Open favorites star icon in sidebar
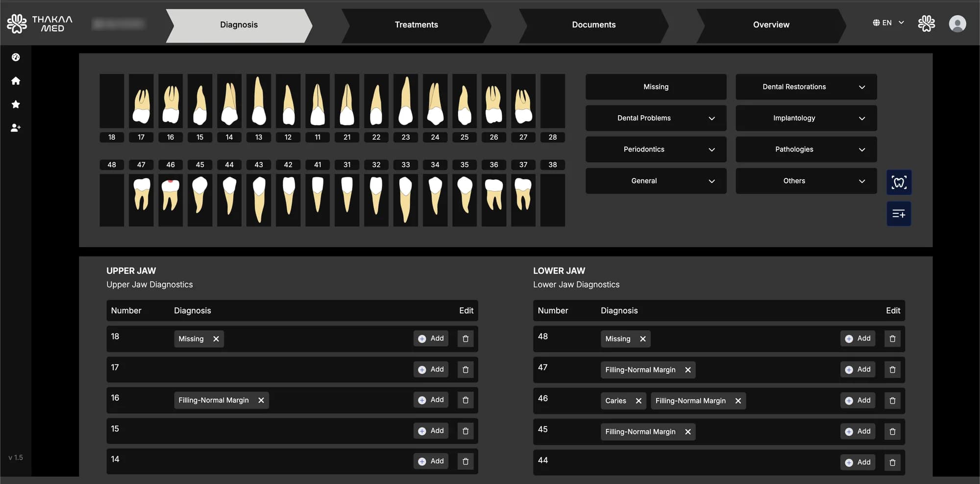980x484 pixels. tap(16, 104)
